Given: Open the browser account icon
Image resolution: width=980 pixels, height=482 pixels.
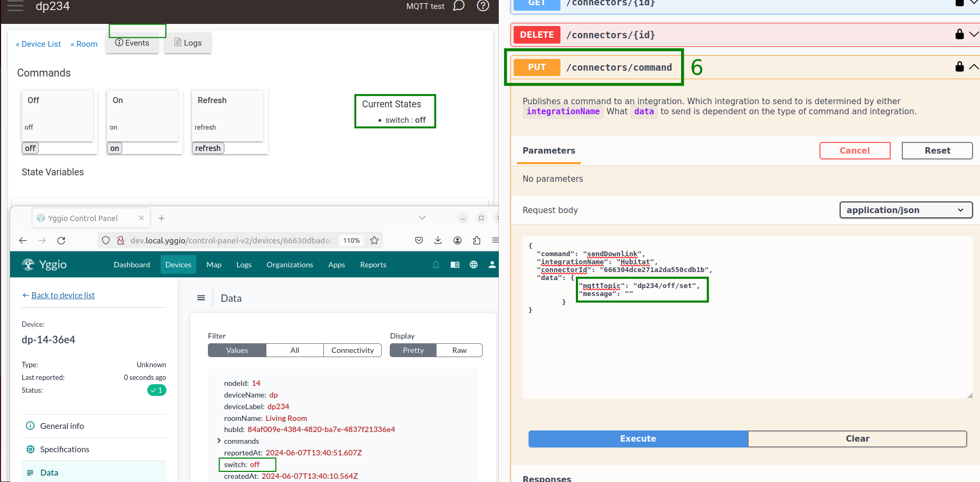Looking at the screenshot, I should pyautogui.click(x=457, y=240).
